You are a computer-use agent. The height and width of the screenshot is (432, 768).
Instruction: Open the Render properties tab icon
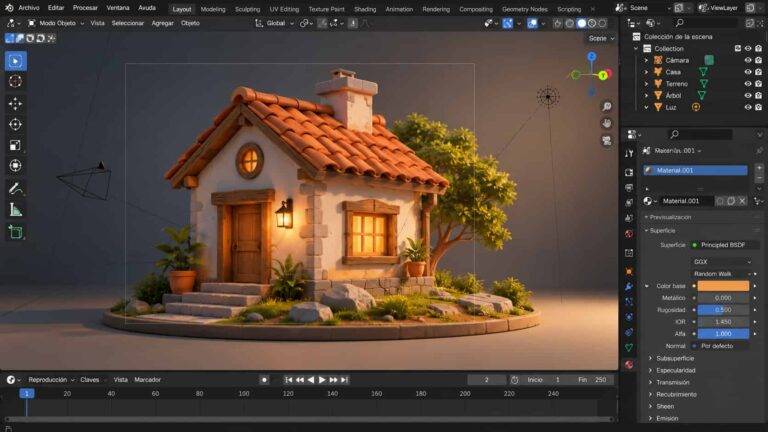(629, 172)
